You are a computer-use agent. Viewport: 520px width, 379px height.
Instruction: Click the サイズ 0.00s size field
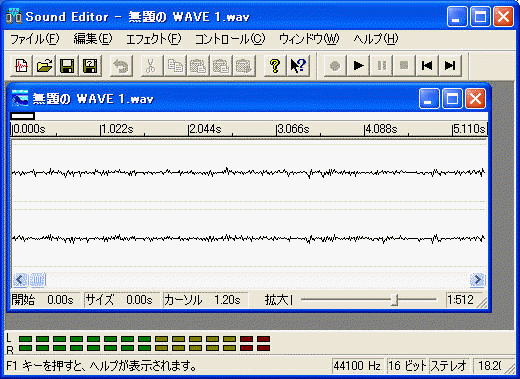[122, 300]
